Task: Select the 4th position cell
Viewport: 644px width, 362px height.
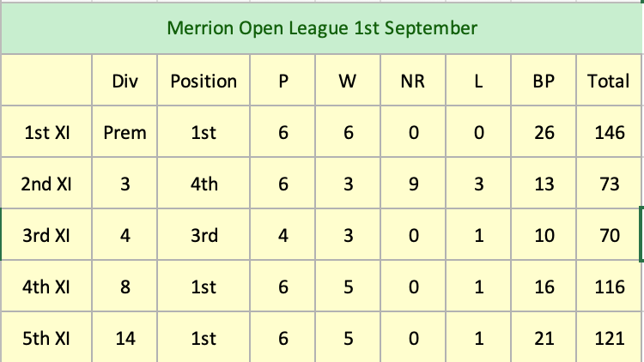Action: click(x=204, y=184)
